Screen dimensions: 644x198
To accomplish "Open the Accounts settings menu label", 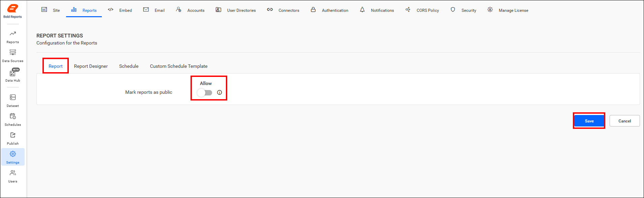I will click(x=196, y=10).
